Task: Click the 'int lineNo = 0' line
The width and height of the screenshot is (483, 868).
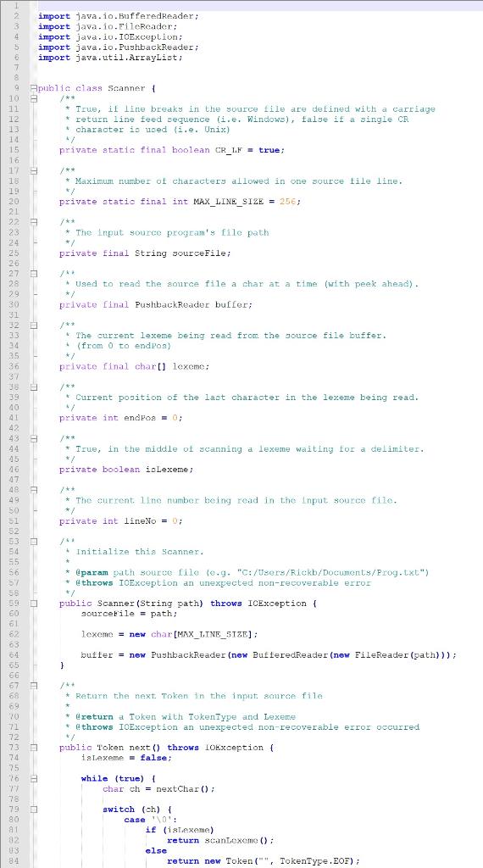Action: (120, 521)
